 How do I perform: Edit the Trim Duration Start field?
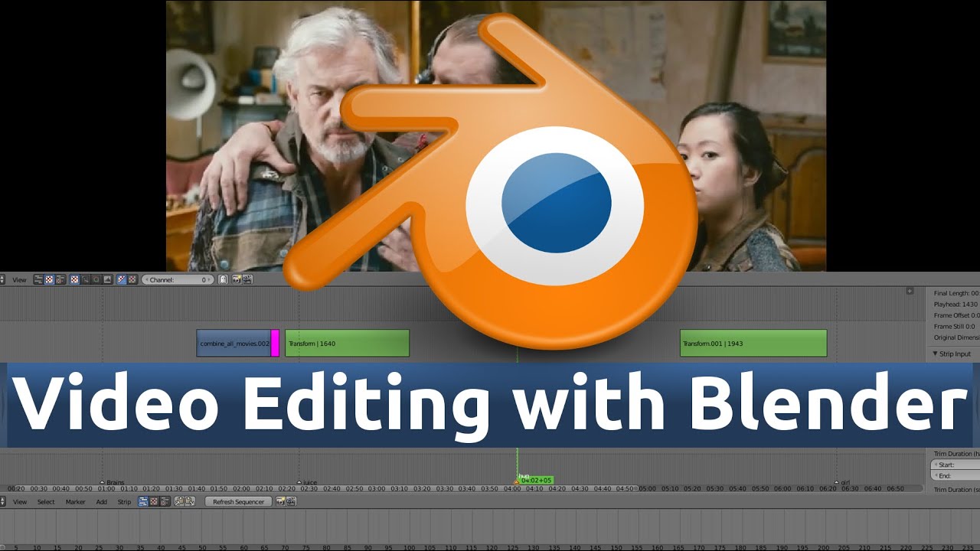pyautogui.click(x=955, y=465)
